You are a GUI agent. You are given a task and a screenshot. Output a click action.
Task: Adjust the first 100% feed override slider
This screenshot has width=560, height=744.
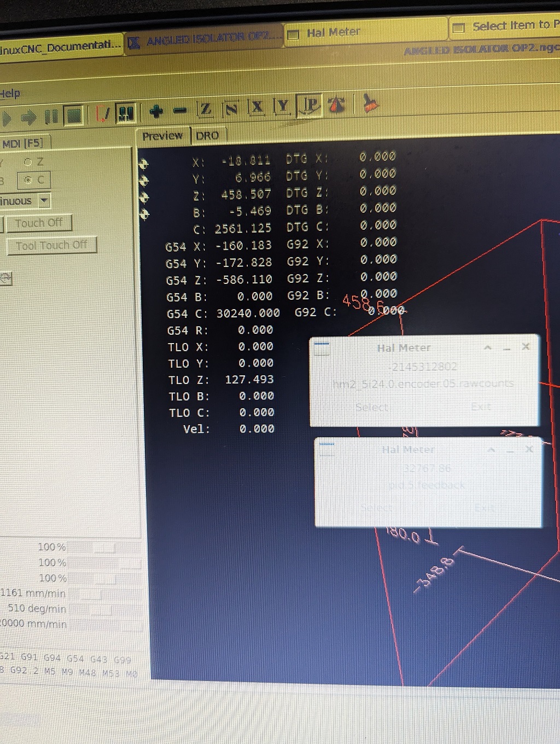[x=104, y=547]
